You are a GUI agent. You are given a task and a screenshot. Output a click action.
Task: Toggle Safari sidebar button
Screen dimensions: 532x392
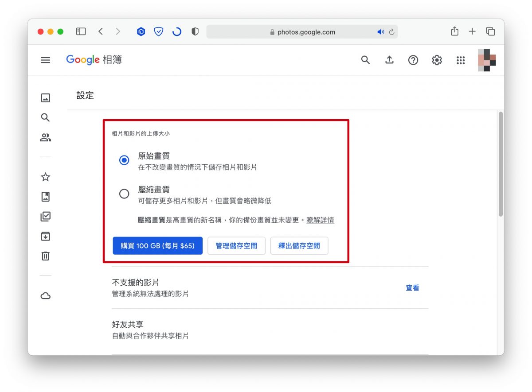[81, 31]
